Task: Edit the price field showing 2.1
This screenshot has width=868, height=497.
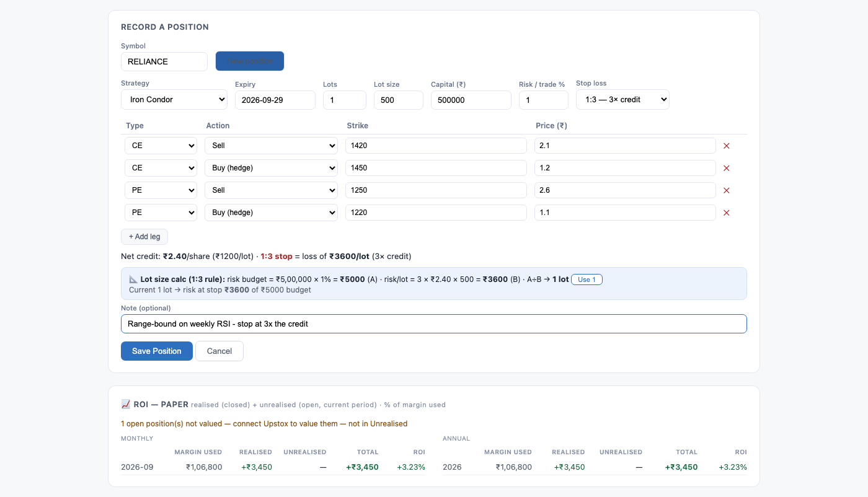Action: coord(625,146)
